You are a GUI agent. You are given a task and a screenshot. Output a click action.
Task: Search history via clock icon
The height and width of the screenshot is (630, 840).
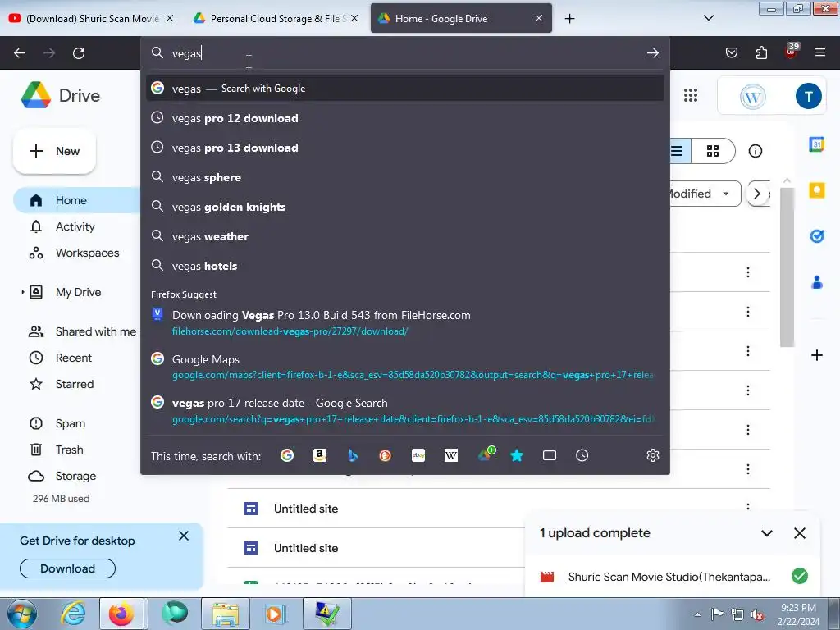(x=582, y=455)
